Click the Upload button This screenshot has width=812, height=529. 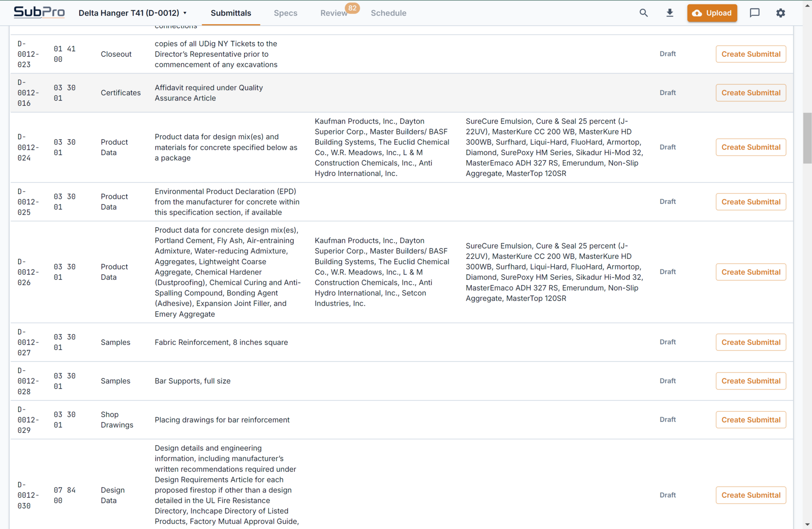712,13
